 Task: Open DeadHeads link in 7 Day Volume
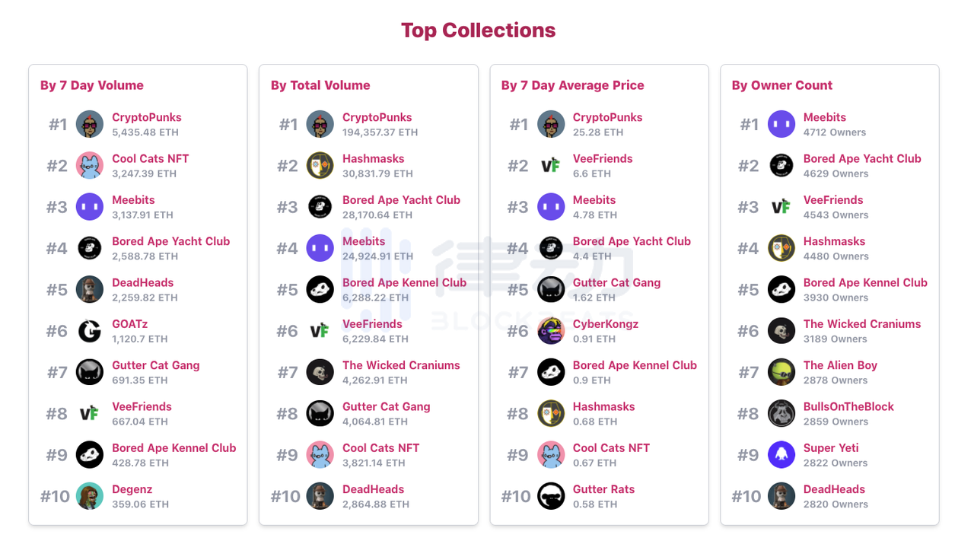(x=143, y=283)
